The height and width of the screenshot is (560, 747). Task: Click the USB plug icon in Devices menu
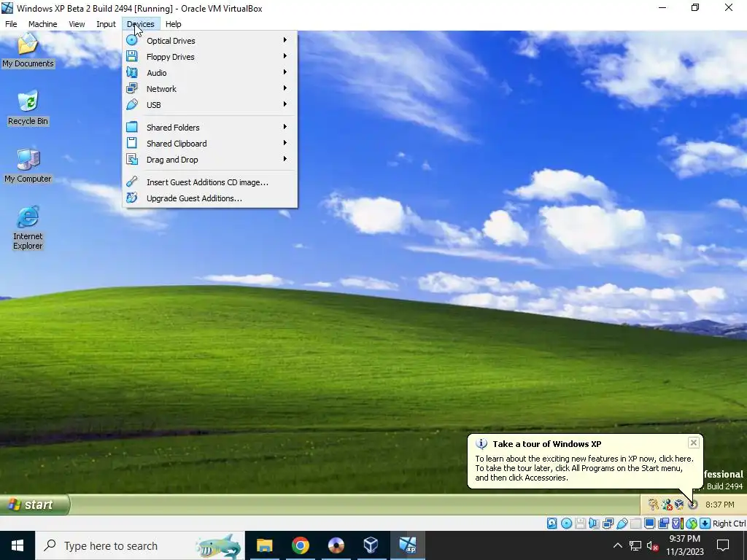[x=132, y=105]
